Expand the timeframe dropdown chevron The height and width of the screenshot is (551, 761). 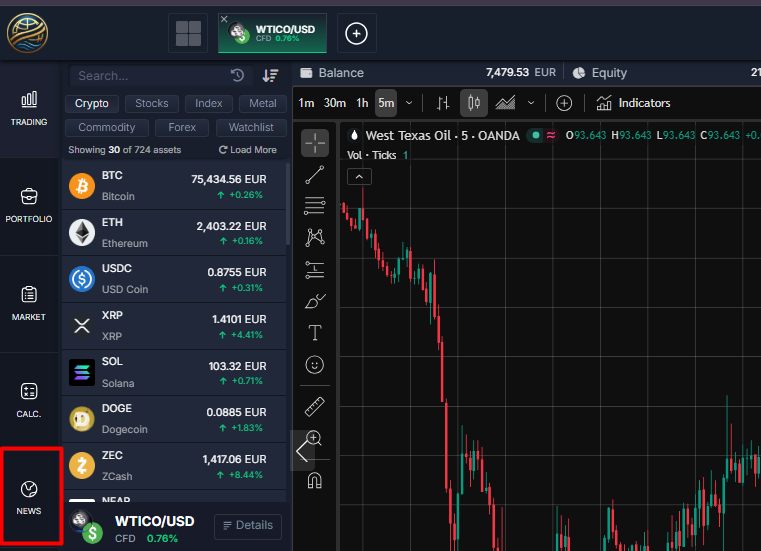coord(409,103)
